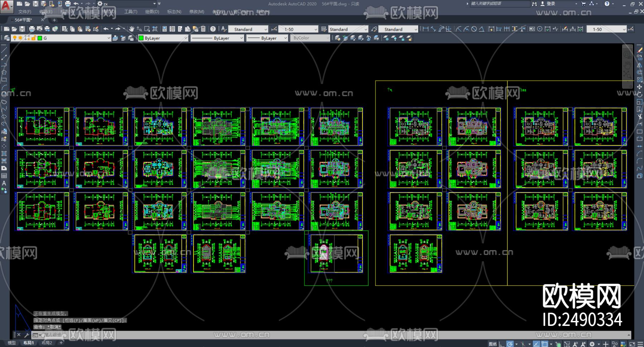The image size is (644, 347).
Task: Open the QuickCalc calculator icon
Action: pyautogui.click(x=203, y=29)
